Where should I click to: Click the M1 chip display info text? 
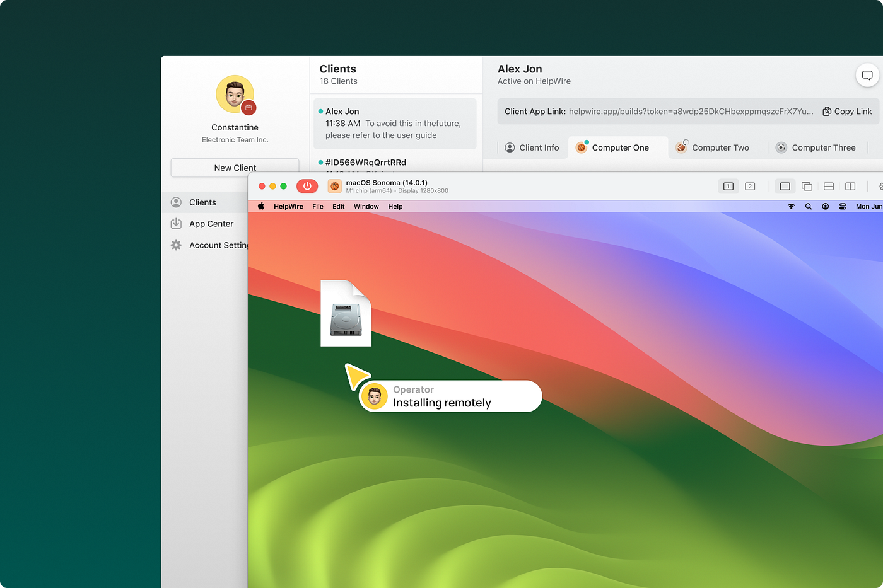click(397, 191)
